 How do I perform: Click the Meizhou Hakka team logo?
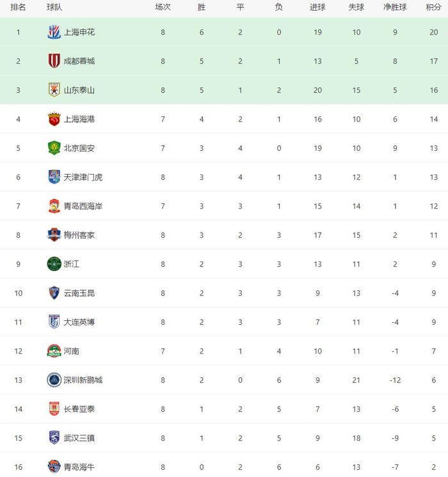click(54, 235)
